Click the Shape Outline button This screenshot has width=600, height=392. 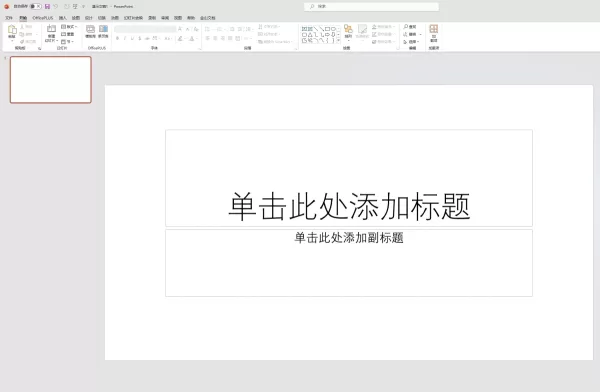click(383, 34)
